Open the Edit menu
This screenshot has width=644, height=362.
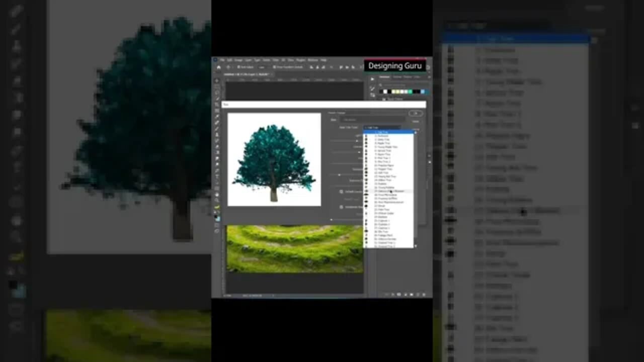pyautogui.click(x=229, y=60)
